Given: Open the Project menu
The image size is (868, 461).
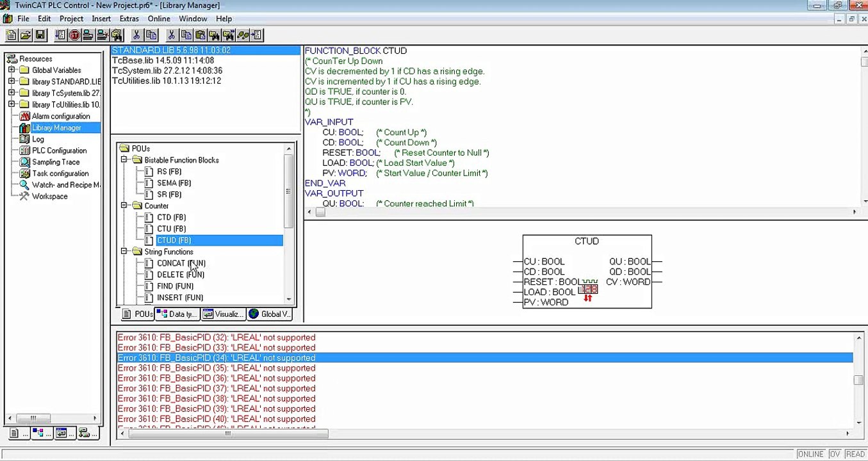Looking at the screenshot, I should pos(71,19).
